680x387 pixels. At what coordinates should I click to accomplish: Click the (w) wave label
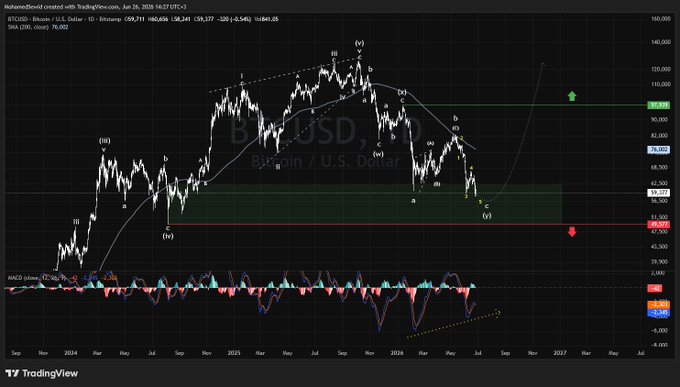[x=378, y=154]
